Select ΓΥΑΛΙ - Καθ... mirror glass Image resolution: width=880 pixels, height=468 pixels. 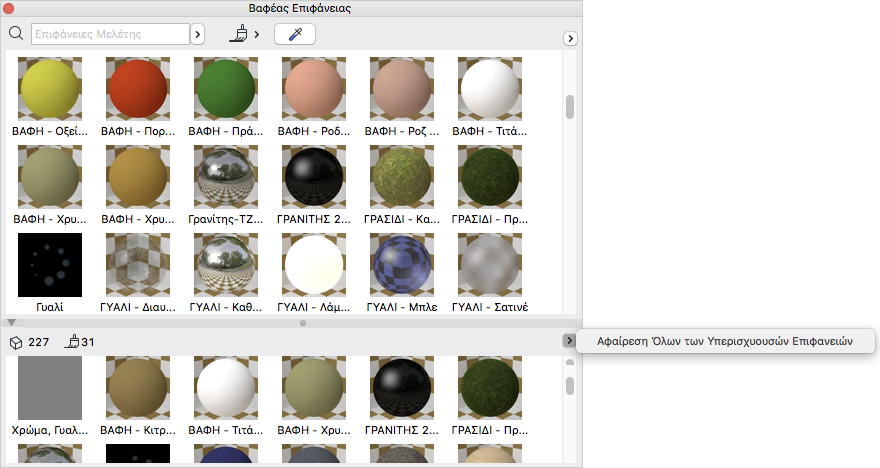pos(226,265)
